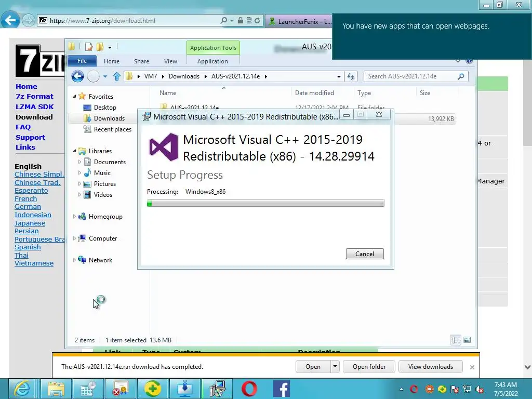Click Open folder in the download bar
532x399 pixels.
pos(369,366)
